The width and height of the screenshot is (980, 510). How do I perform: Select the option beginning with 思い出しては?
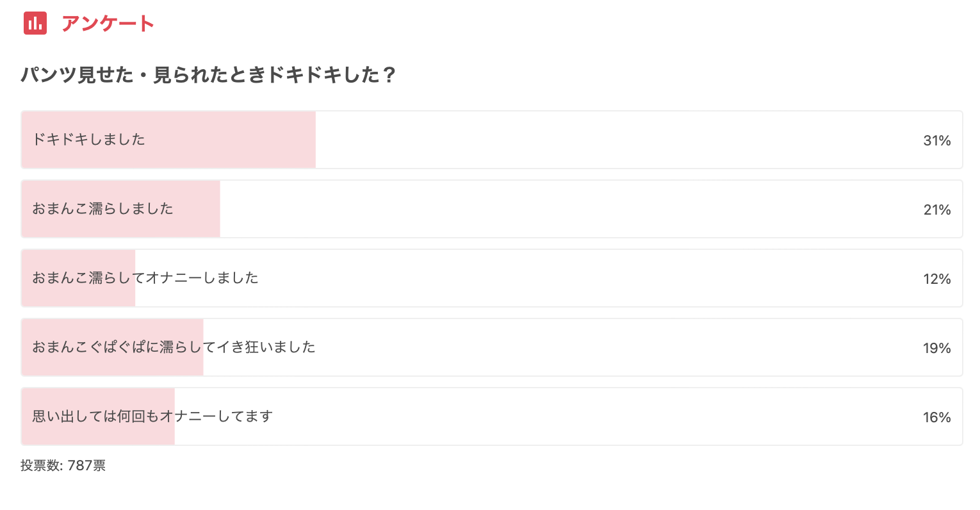(x=492, y=416)
